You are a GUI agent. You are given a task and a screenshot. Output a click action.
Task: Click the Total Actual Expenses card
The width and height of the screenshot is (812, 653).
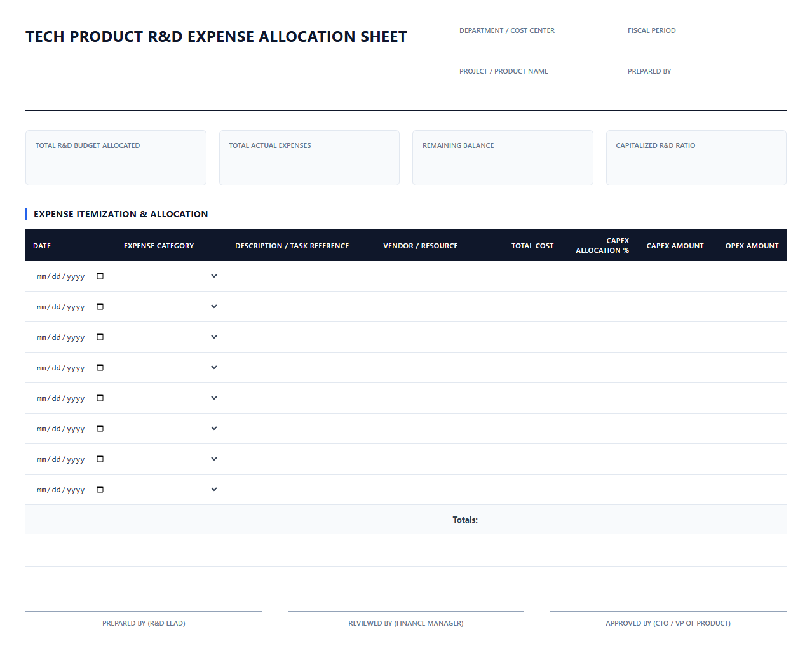pyautogui.click(x=309, y=158)
